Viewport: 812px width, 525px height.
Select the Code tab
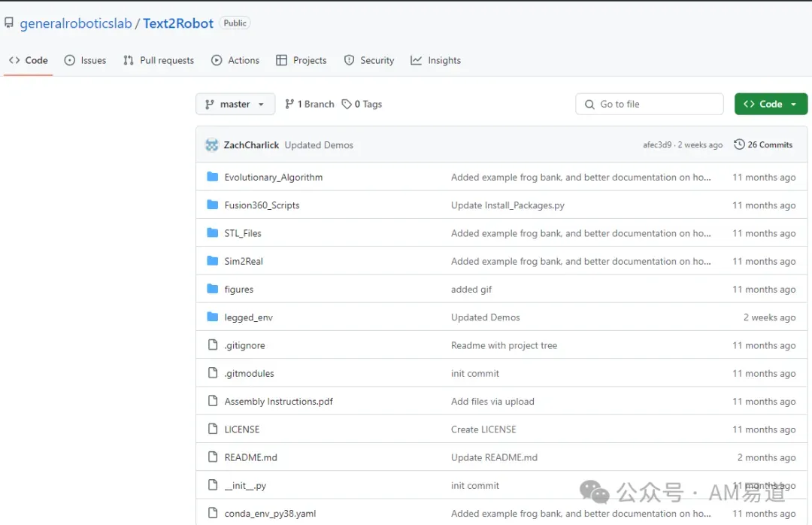(29, 61)
